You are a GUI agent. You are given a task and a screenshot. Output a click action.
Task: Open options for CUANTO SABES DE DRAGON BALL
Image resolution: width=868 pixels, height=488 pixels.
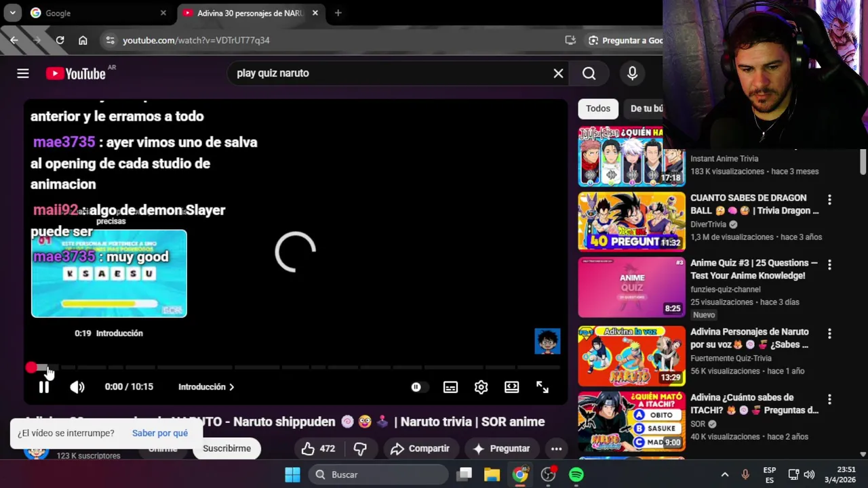[829, 200]
